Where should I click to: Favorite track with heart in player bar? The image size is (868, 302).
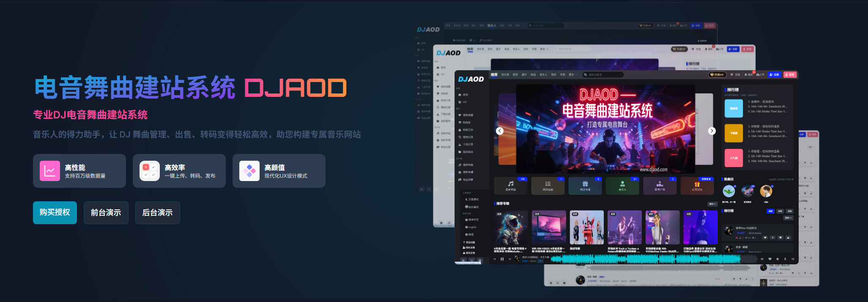[770, 259]
